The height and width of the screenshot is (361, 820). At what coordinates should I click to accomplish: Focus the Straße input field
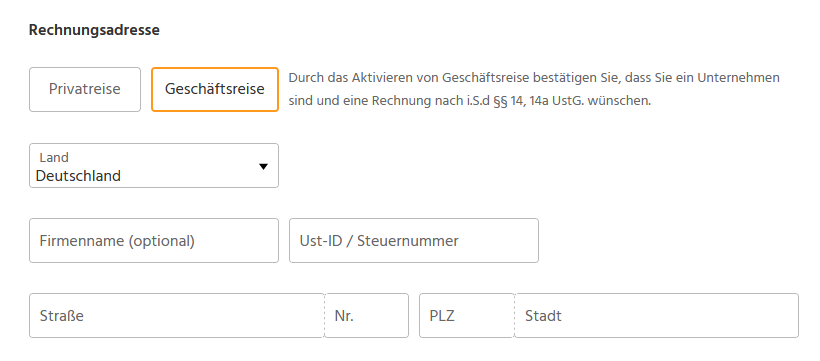(x=177, y=315)
